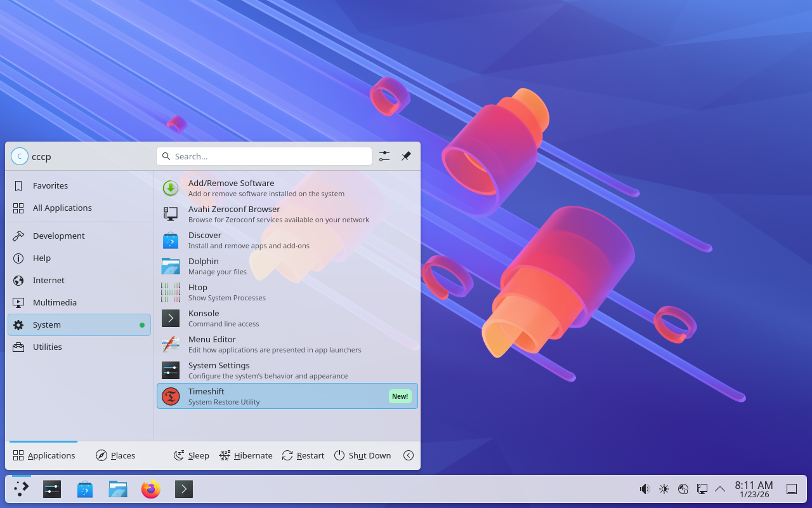Launch Avahi Zeroconf Browser

coord(287,214)
